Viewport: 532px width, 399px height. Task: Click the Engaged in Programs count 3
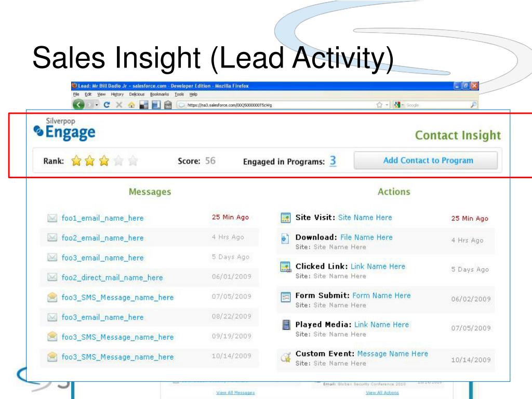pyautogui.click(x=333, y=161)
